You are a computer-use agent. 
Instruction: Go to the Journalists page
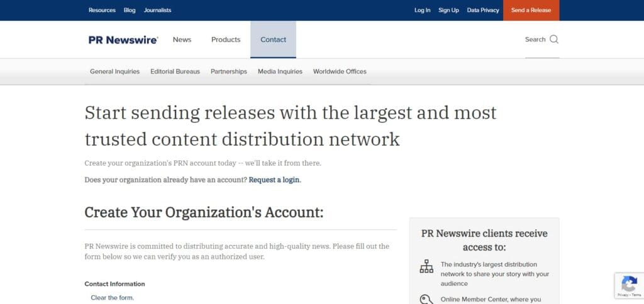pos(157,10)
